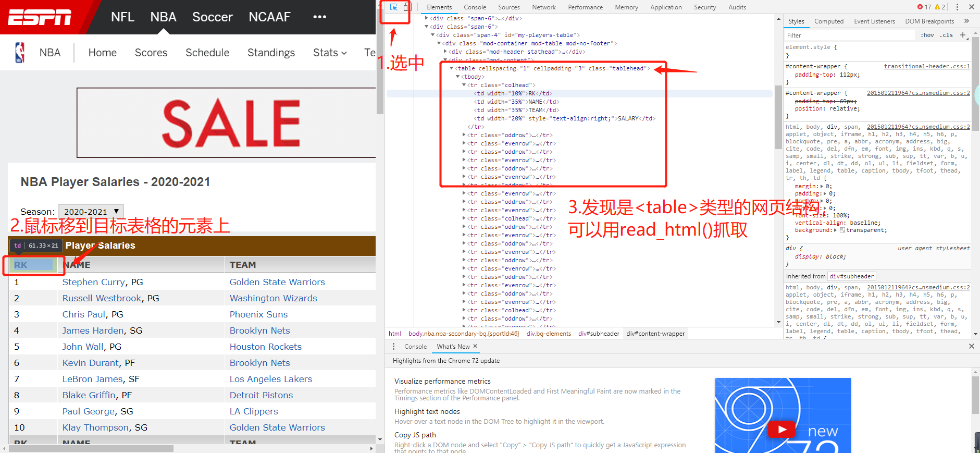Image resolution: width=980 pixels, height=453 pixels.
Task: Expand the margin property triangle in Styles
Action: pyautogui.click(x=822, y=186)
